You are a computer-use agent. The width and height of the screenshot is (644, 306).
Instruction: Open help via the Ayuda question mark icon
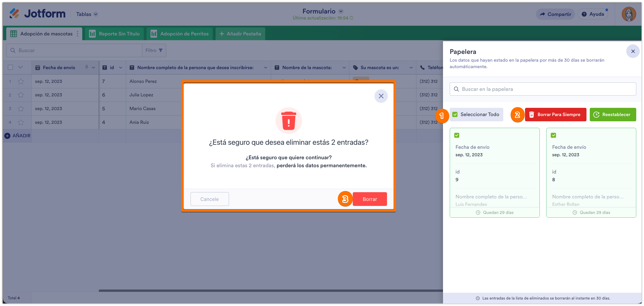coord(584,14)
